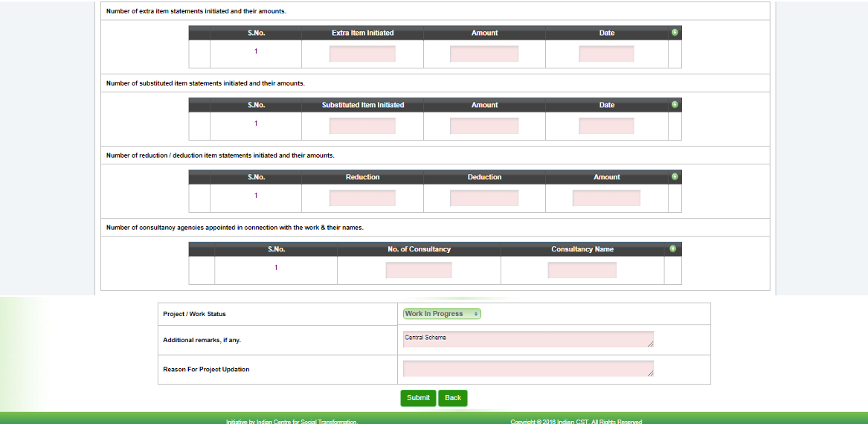The width and height of the screenshot is (868, 424).
Task: Click the Substituted Item Initiated input box
Action: (x=362, y=126)
